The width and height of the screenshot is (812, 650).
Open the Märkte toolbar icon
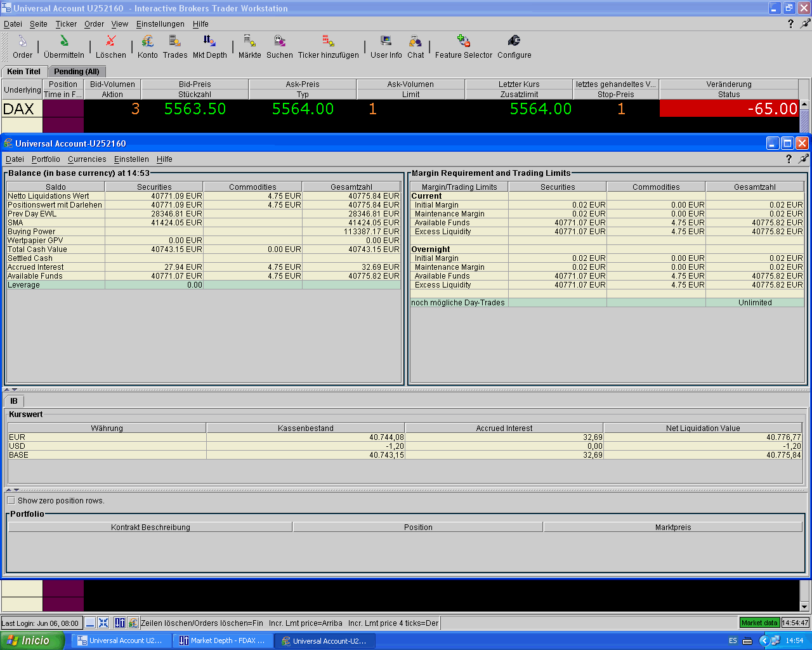(250, 41)
